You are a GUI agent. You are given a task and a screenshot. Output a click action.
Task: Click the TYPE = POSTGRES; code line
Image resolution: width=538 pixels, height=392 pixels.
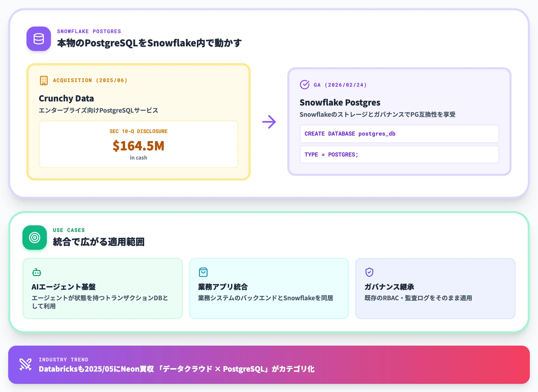[399, 155]
